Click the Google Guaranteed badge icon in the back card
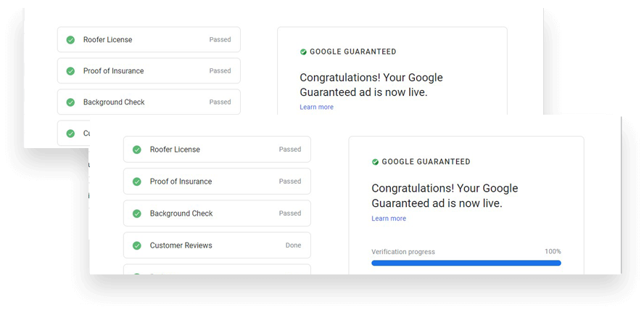Viewport: 644px width, 310px height. coord(303,52)
